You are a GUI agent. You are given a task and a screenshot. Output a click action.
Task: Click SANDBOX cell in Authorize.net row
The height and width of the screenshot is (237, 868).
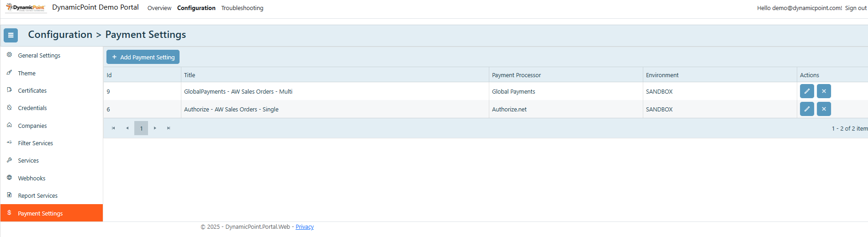pos(720,109)
